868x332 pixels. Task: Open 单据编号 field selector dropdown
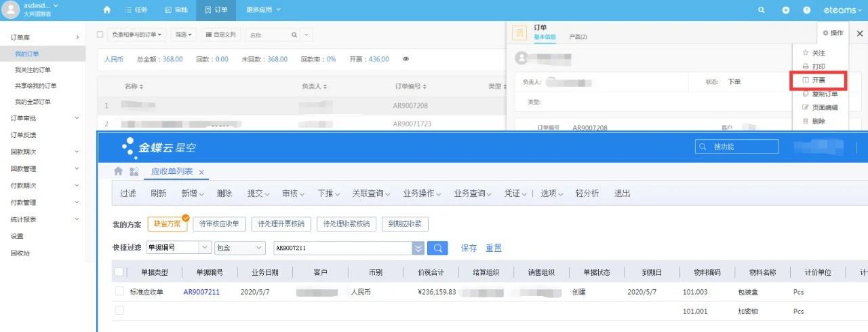tap(205, 248)
